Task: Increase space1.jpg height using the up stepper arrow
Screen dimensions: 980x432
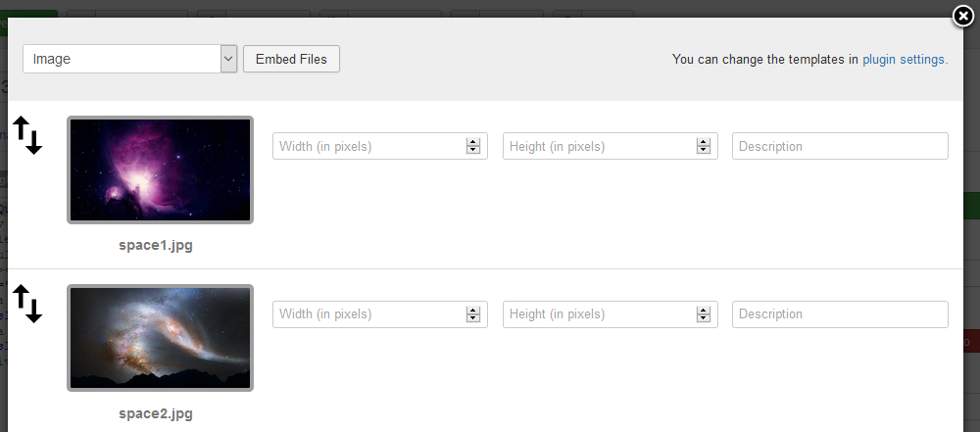Action: point(704,142)
